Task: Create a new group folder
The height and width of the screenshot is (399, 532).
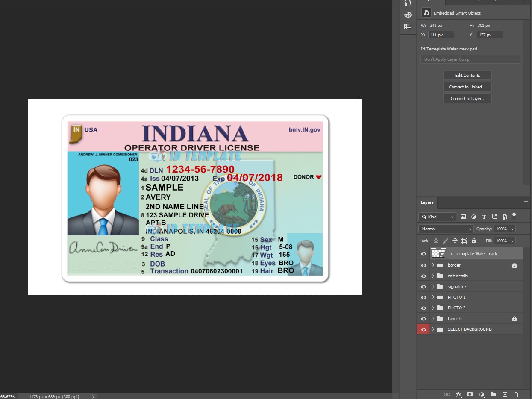Action: [493, 395]
